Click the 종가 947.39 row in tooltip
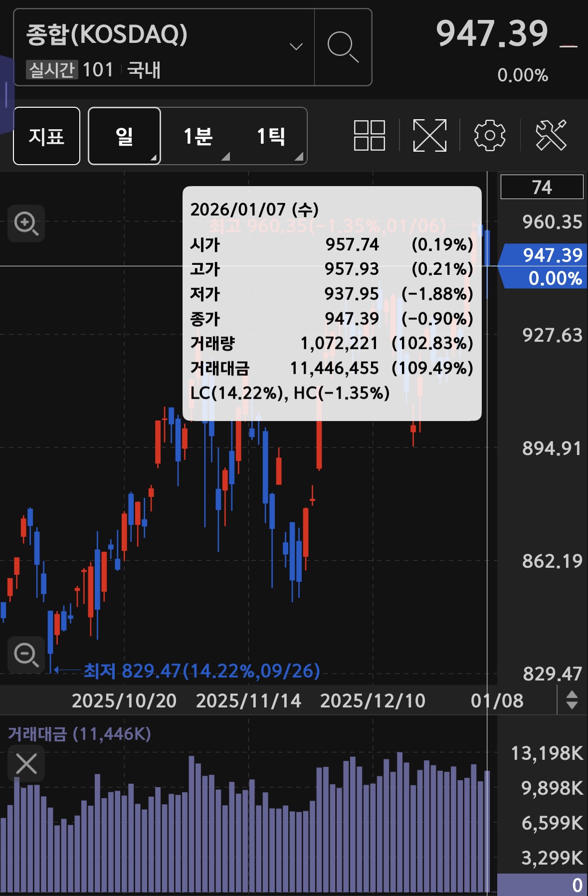 coord(332,318)
